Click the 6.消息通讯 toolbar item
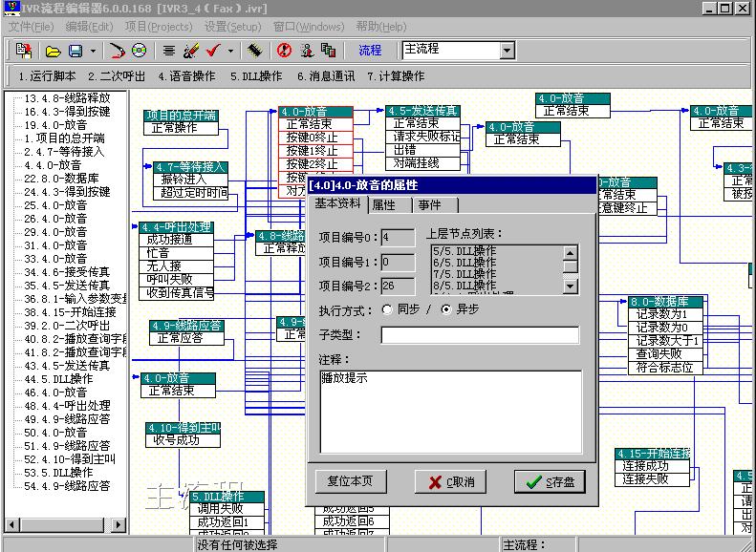Screen dimensions: 756x552 (x=326, y=76)
